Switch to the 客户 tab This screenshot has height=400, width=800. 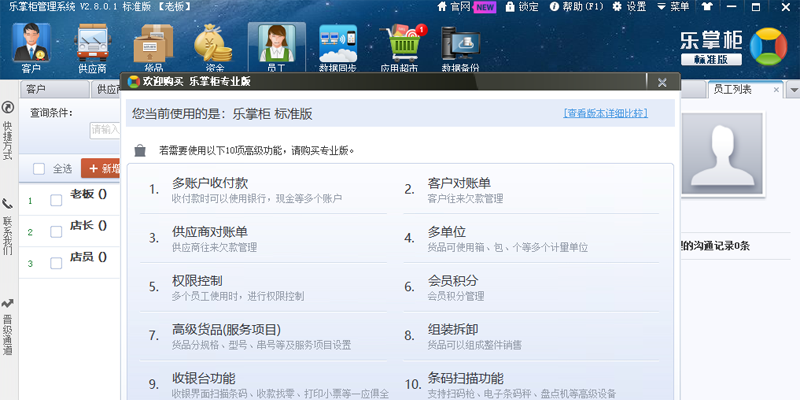pyautogui.click(x=55, y=89)
